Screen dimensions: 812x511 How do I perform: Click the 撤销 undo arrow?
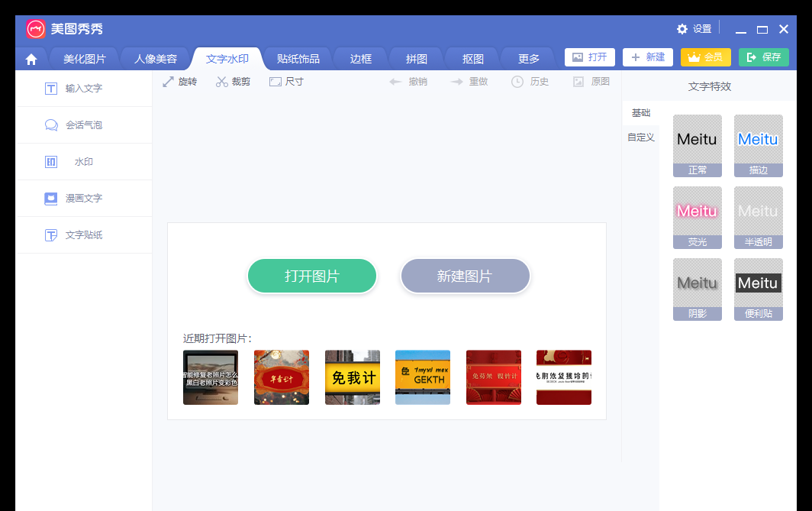coord(408,82)
